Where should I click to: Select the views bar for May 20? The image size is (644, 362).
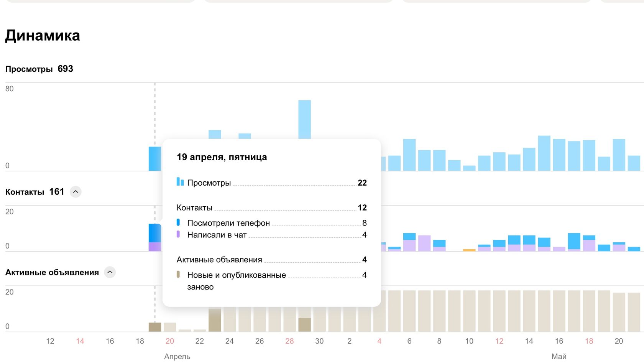(619, 155)
